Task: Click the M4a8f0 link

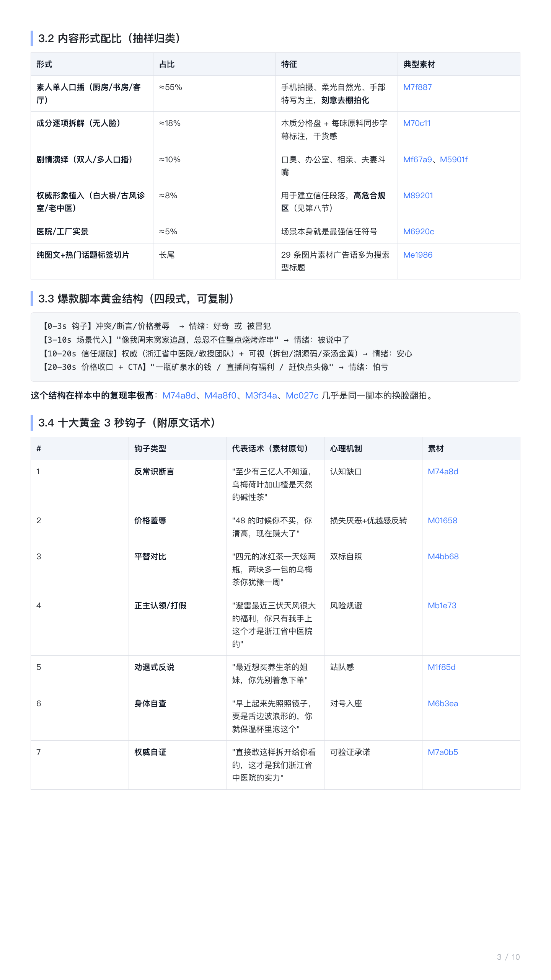Action: tap(220, 395)
